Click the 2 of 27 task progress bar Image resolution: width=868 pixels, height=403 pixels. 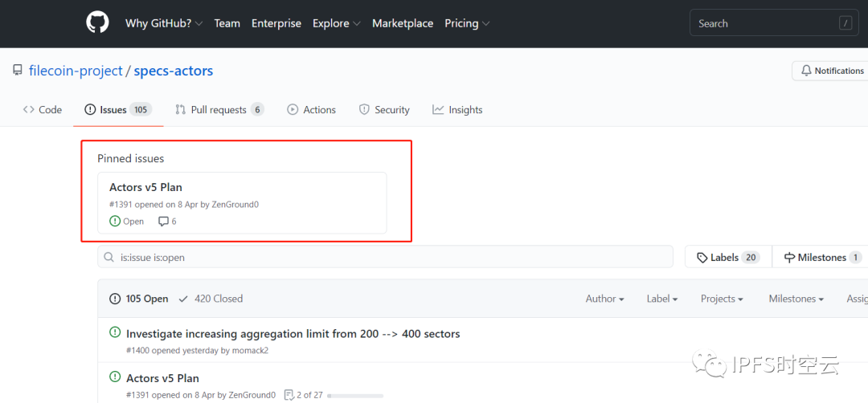pos(355,396)
